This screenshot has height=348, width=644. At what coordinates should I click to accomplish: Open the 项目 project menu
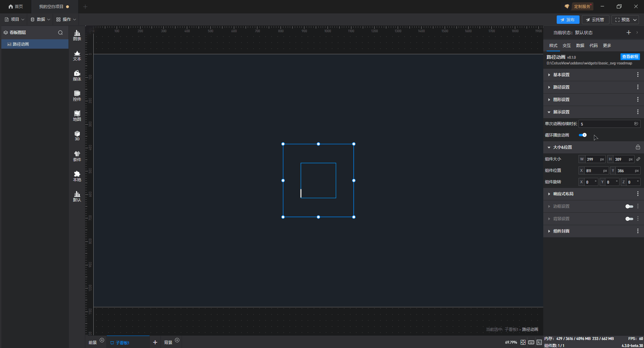point(14,19)
